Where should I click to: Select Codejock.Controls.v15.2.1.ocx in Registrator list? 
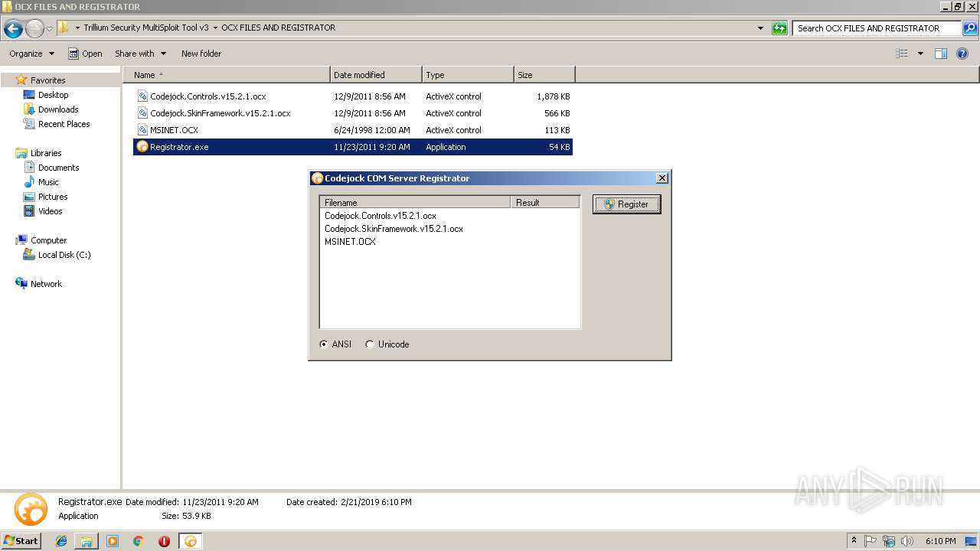click(381, 216)
